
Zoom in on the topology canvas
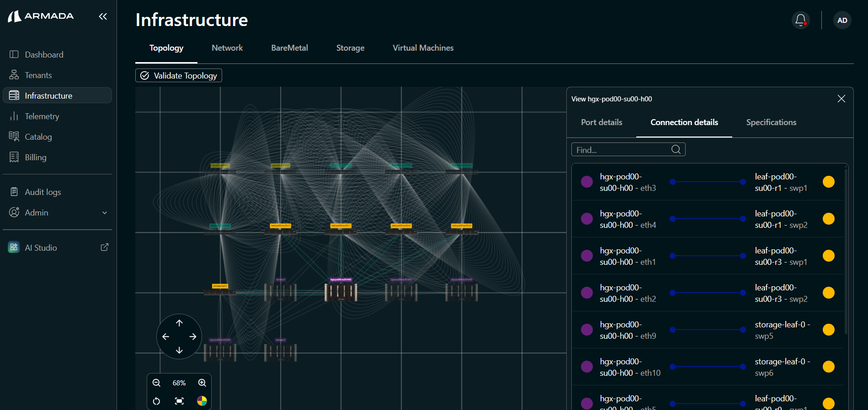click(x=202, y=383)
